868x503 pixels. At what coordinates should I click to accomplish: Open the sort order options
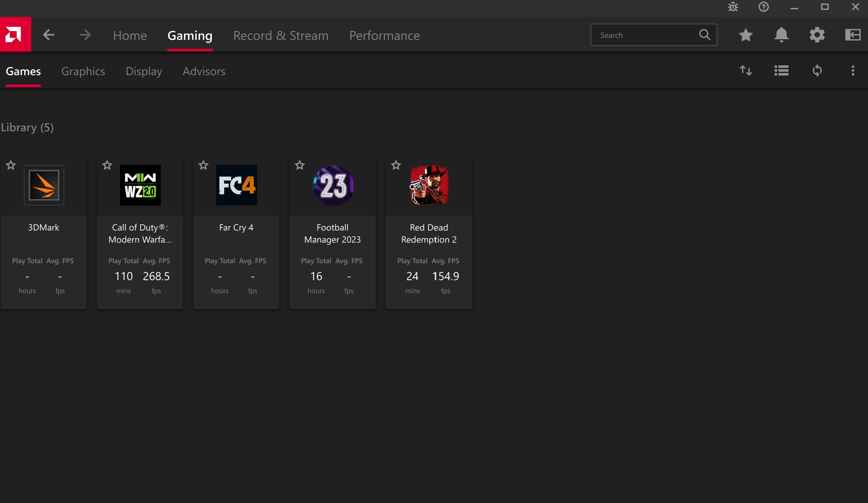pyautogui.click(x=745, y=71)
